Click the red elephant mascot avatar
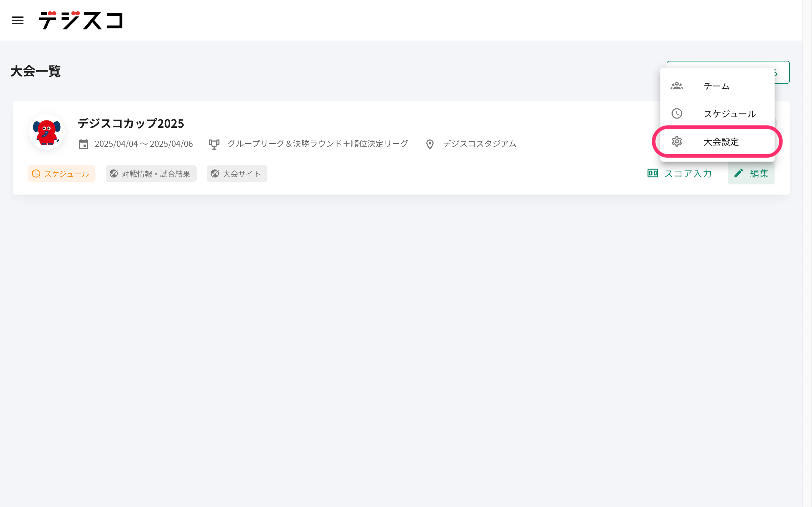Viewport: 812px width, 507px height. pyautogui.click(x=47, y=132)
